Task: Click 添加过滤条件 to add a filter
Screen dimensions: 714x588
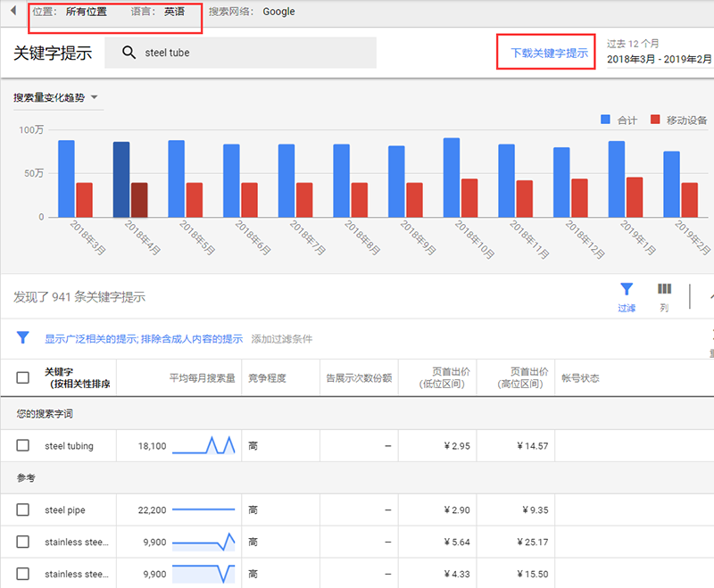Action: pyautogui.click(x=281, y=339)
